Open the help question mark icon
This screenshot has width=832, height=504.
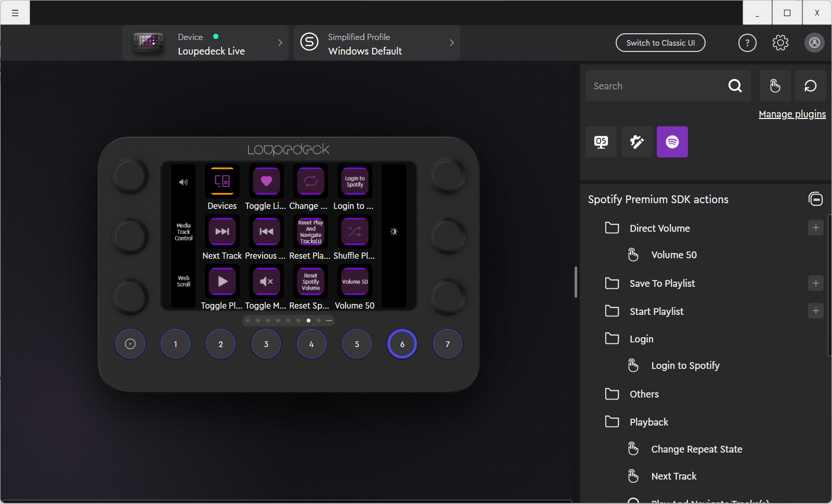pos(747,43)
